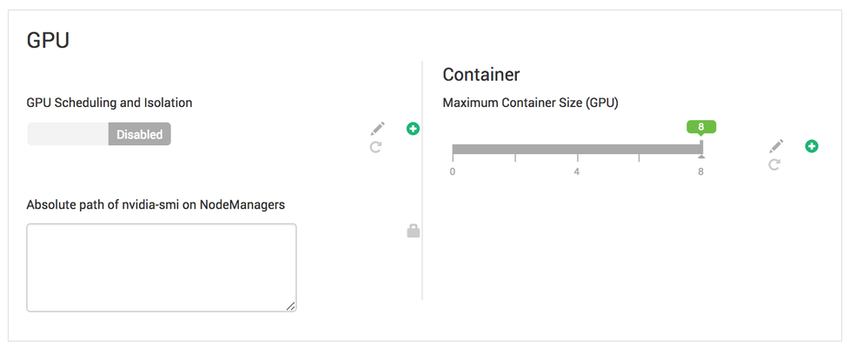Click the green plus beside container size slider
Screen dimensions: 868x361
[812, 146]
